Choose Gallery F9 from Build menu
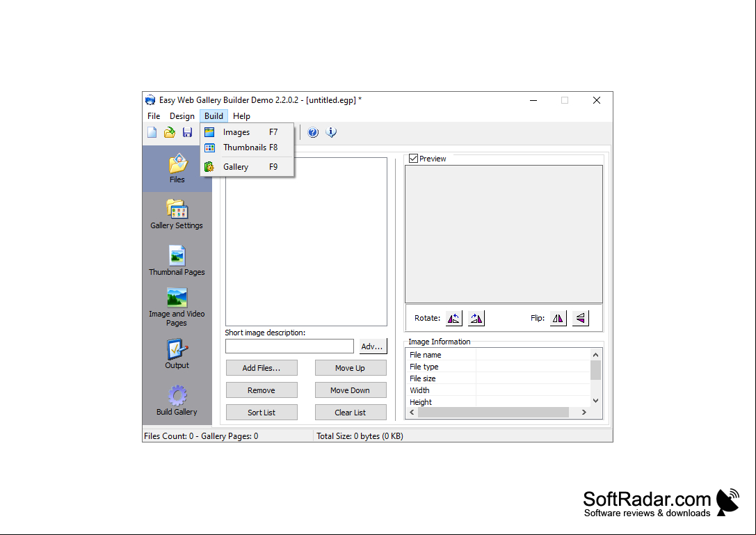Image resolution: width=756 pixels, height=535 pixels. (247, 167)
